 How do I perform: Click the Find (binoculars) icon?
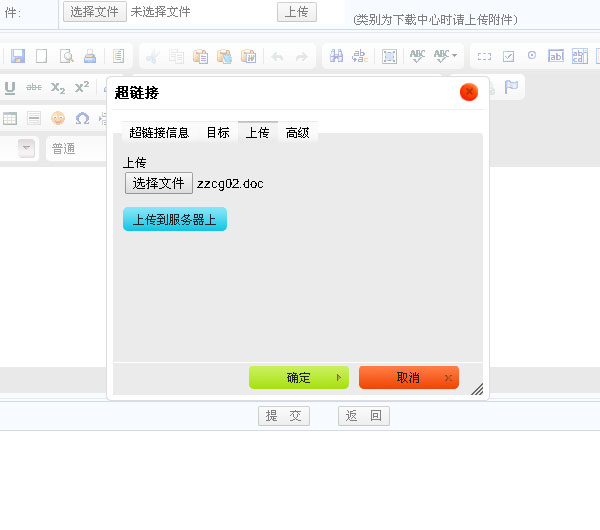pos(338,56)
